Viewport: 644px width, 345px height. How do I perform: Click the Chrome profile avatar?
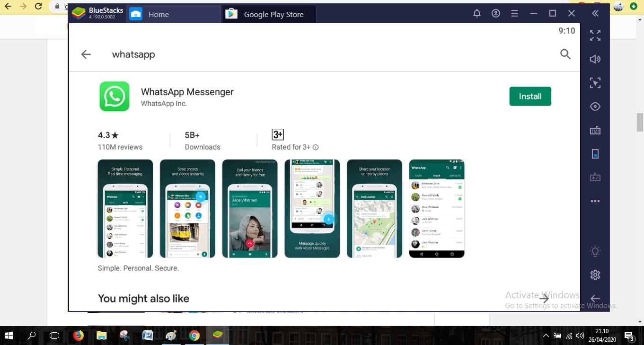pyautogui.click(x=618, y=6)
